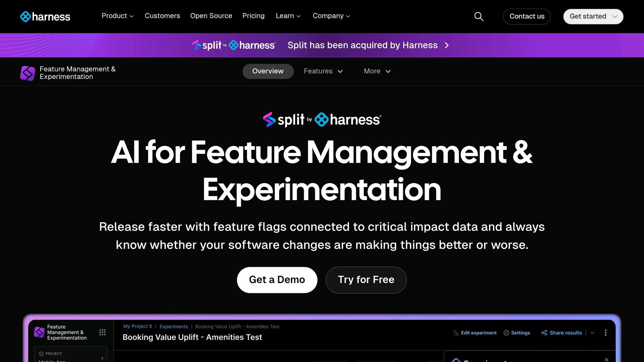Click the Get a Demo button
The image size is (644, 362).
[x=277, y=280]
